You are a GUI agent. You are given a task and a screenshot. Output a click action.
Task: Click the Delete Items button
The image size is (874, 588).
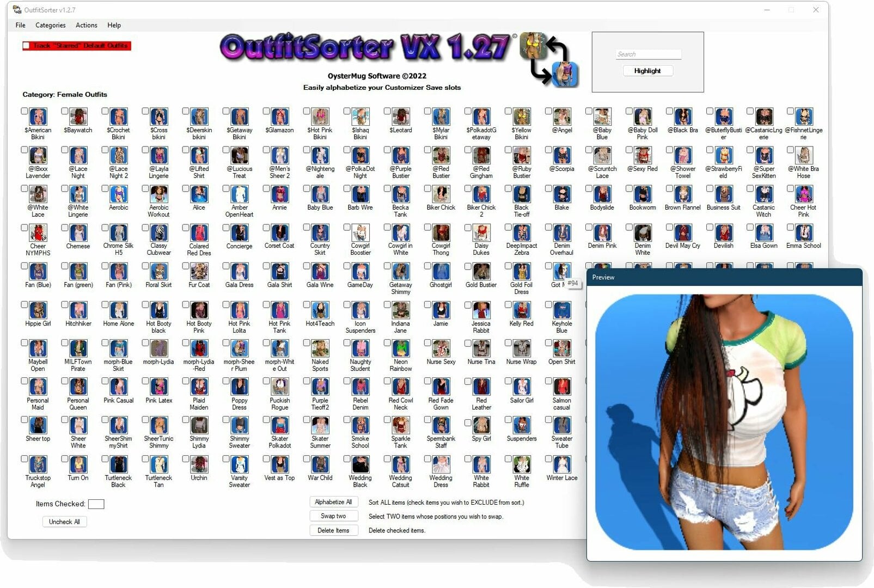coord(333,530)
